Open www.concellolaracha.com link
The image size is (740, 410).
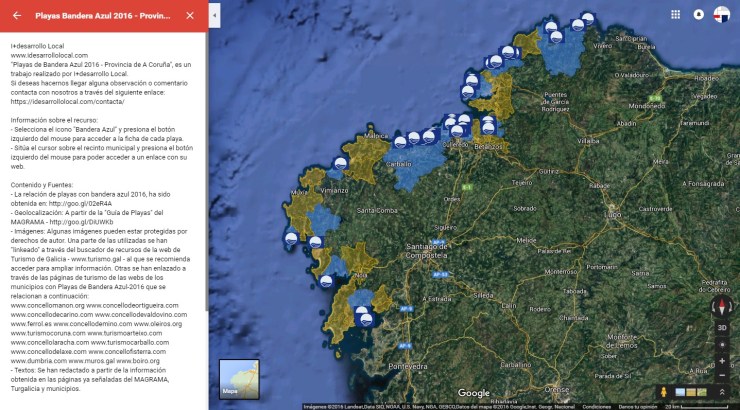pos(50,343)
